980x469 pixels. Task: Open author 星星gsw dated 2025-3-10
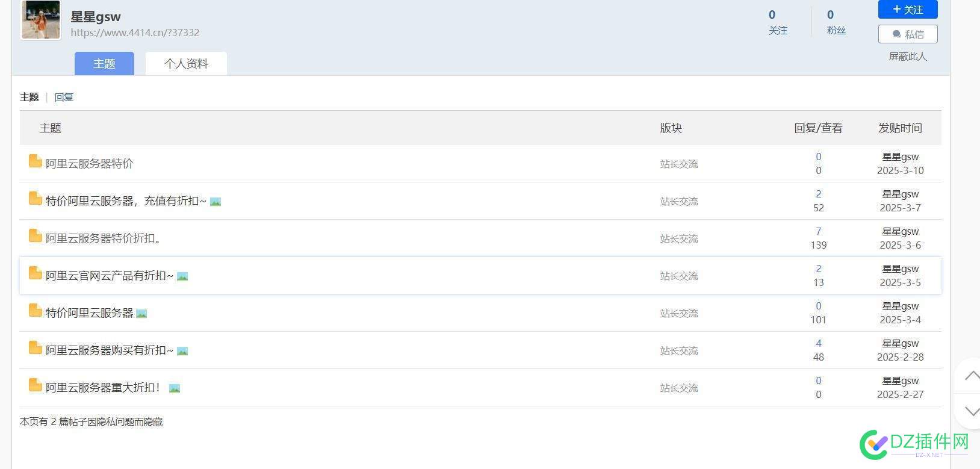(901, 157)
